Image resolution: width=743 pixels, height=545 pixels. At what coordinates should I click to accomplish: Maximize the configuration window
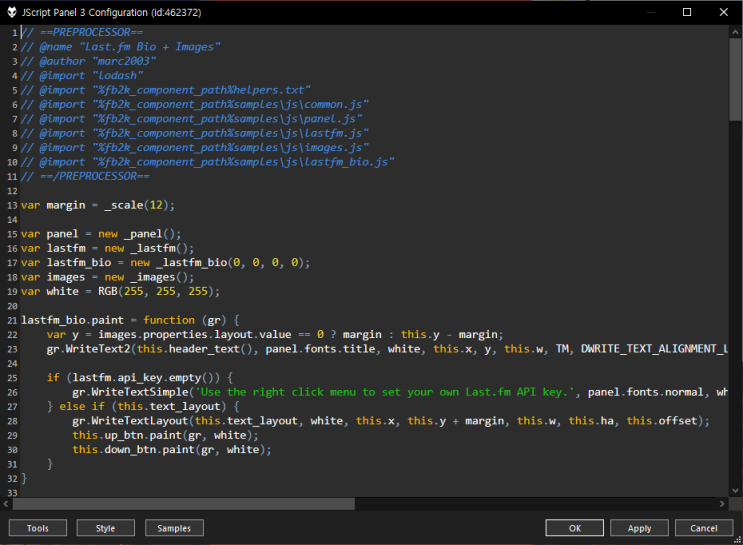point(687,12)
